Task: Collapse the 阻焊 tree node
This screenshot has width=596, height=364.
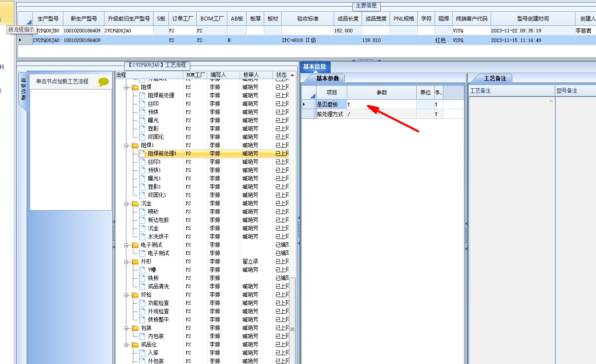Action: pyautogui.click(x=127, y=87)
